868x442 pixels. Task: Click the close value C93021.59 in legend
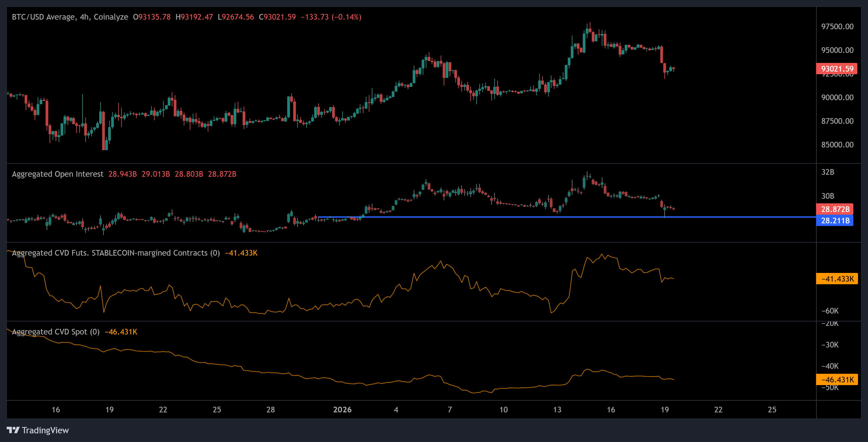pyautogui.click(x=277, y=17)
